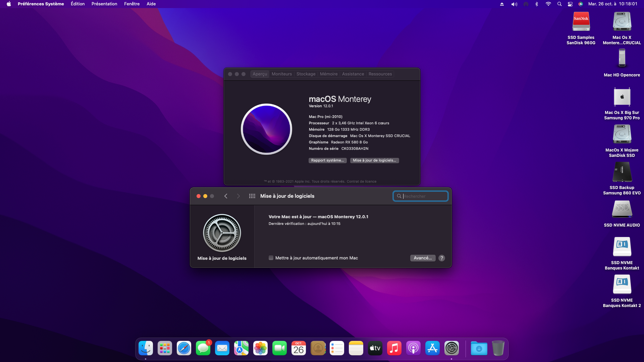The height and width of the screenshot is (362, 644).
Task: Go back with the left chevron
Action: (x=226, y=196)
